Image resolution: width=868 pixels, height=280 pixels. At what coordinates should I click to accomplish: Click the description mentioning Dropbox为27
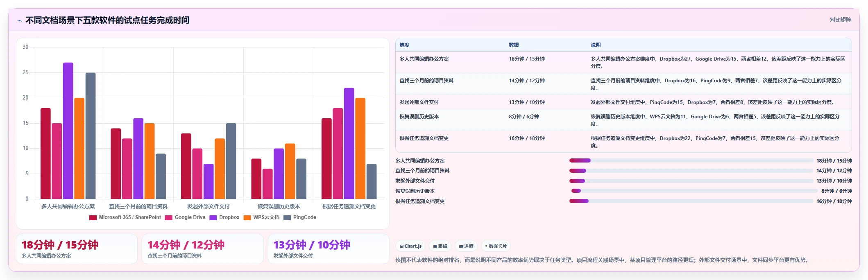click(718, 63)
